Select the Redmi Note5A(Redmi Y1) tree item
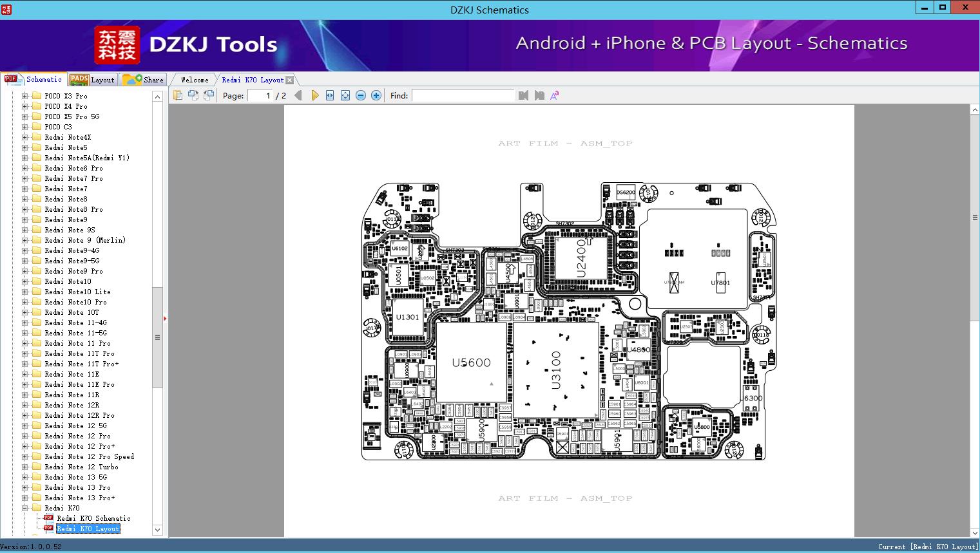 click(87, 158)
